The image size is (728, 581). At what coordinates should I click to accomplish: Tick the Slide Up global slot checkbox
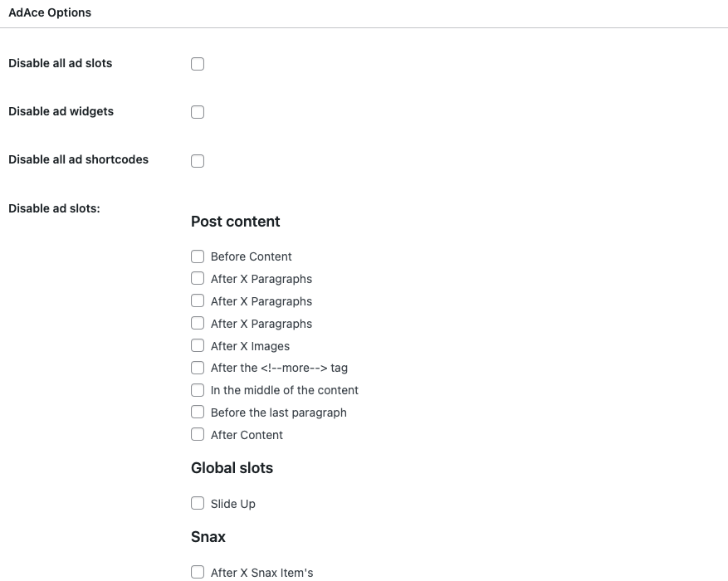coord(198,504)
